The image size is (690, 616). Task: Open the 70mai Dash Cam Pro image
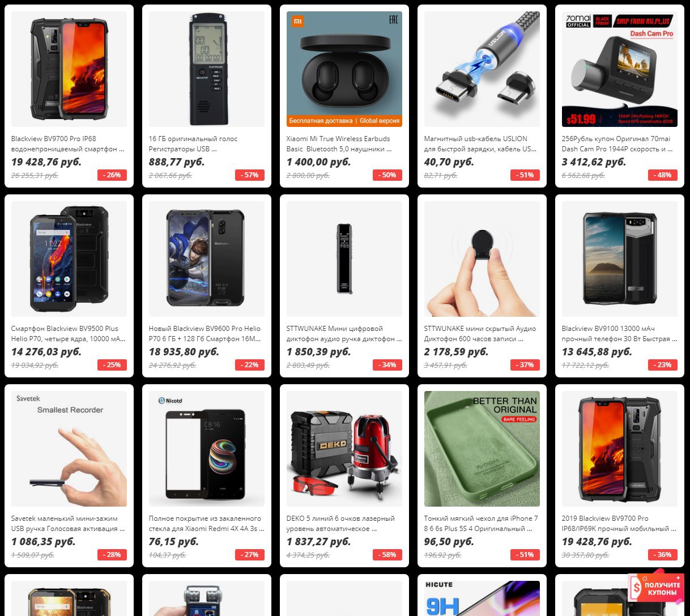620,69
